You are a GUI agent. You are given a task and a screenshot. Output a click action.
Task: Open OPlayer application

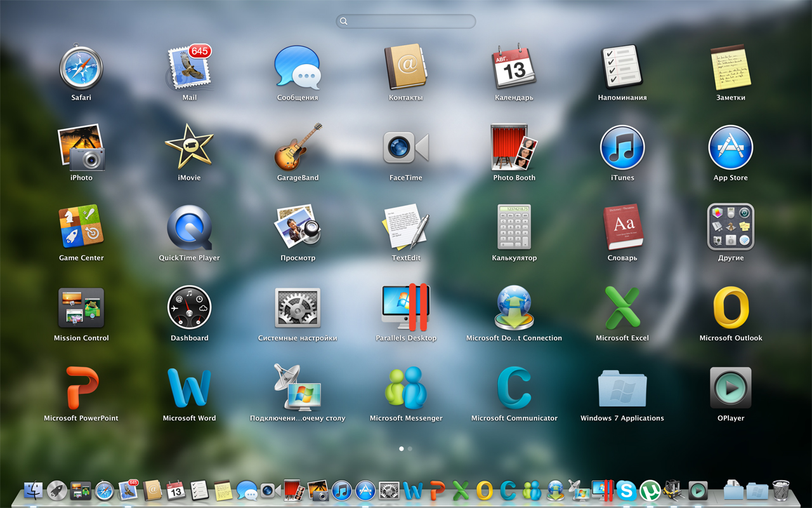730,388
